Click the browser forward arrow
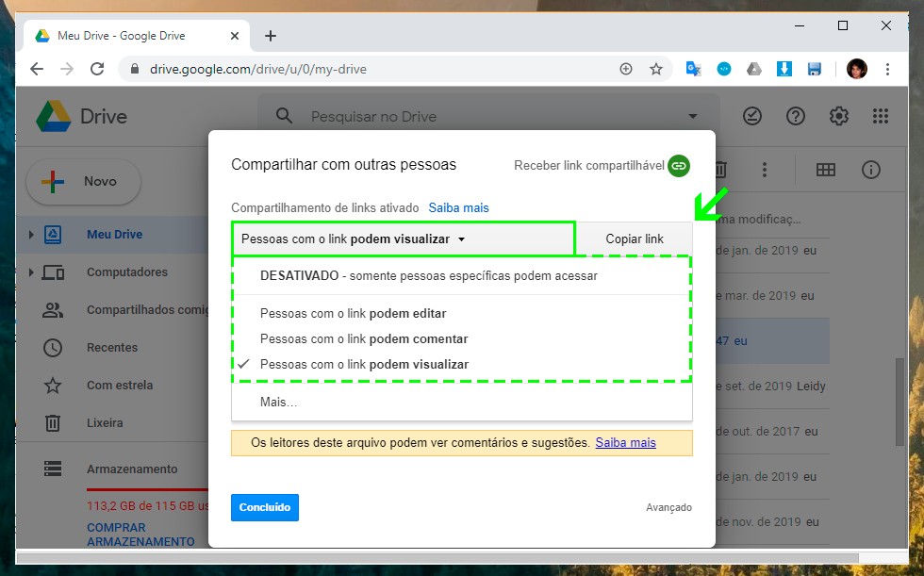The height and width of the screenshot is (576, 924). pyautogui.click(x=67, y=69)
